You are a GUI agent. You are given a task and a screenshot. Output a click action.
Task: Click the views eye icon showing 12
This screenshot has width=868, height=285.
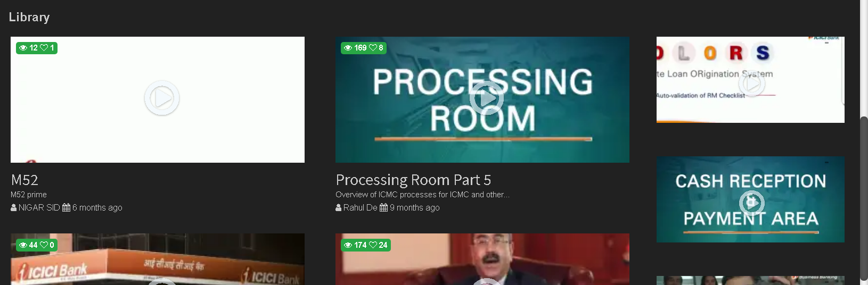pyautogui.click(x=23, y=48)
